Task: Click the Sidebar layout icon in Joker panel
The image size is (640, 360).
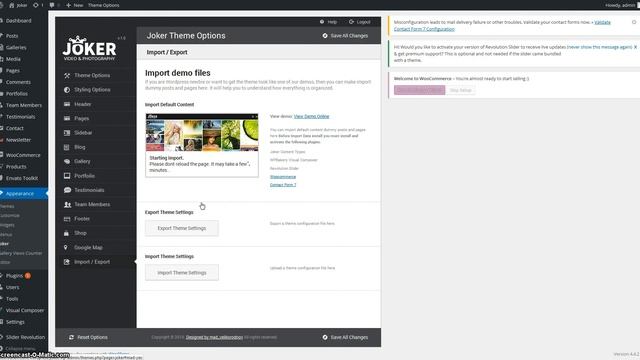Action: coord(67,133)
